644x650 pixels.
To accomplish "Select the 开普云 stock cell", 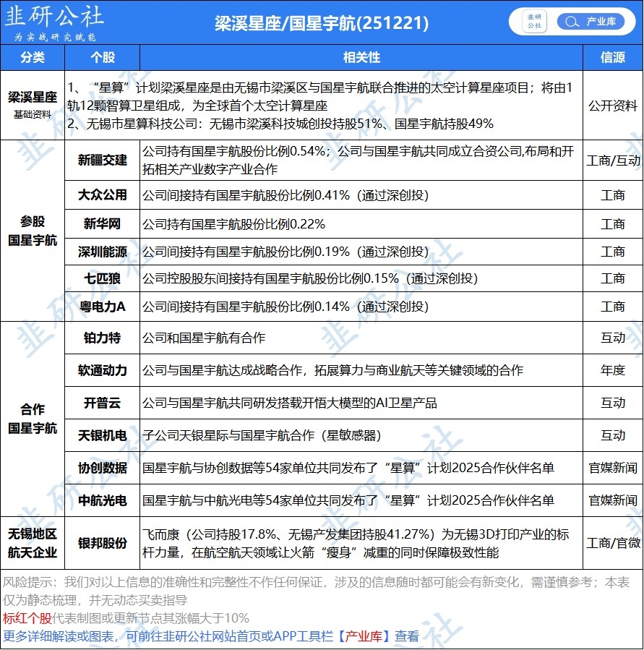I will 103,403.
